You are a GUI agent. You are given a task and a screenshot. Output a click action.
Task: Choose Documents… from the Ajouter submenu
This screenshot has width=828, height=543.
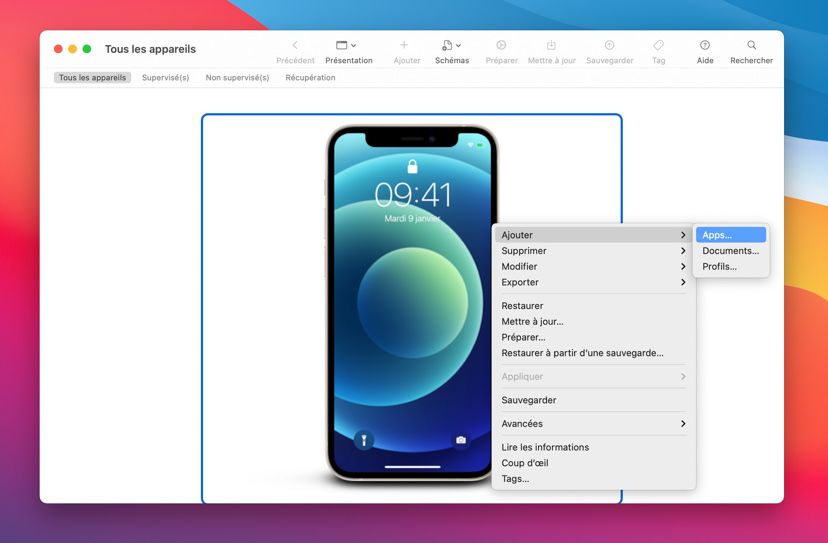click(x=731, y=251)
